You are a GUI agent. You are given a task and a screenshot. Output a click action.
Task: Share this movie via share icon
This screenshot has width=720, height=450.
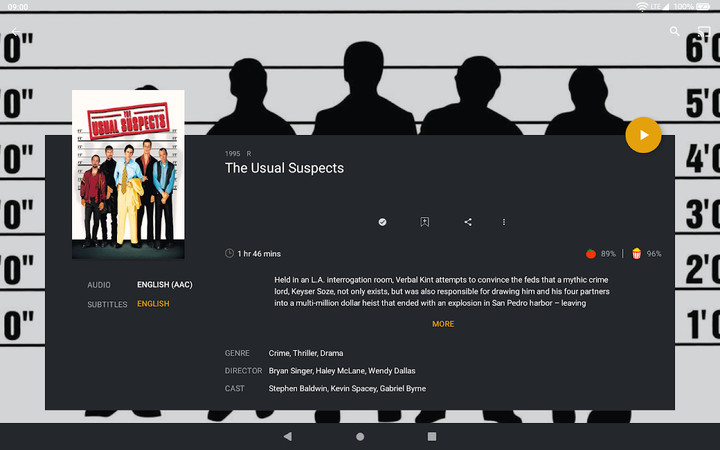[468, 222]
